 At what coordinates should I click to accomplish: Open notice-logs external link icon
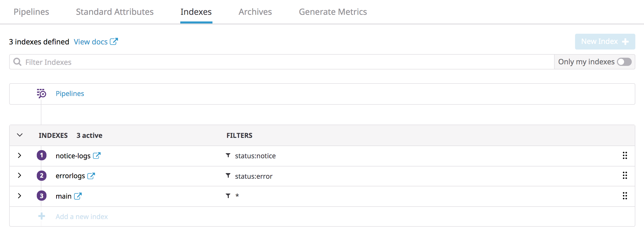(x=97, y=156)
